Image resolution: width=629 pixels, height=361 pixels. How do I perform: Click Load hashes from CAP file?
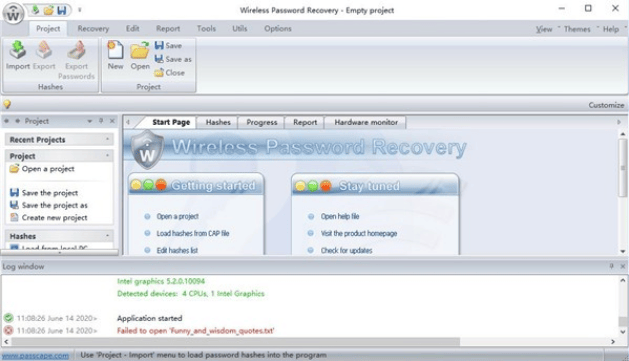coord(193,233)
